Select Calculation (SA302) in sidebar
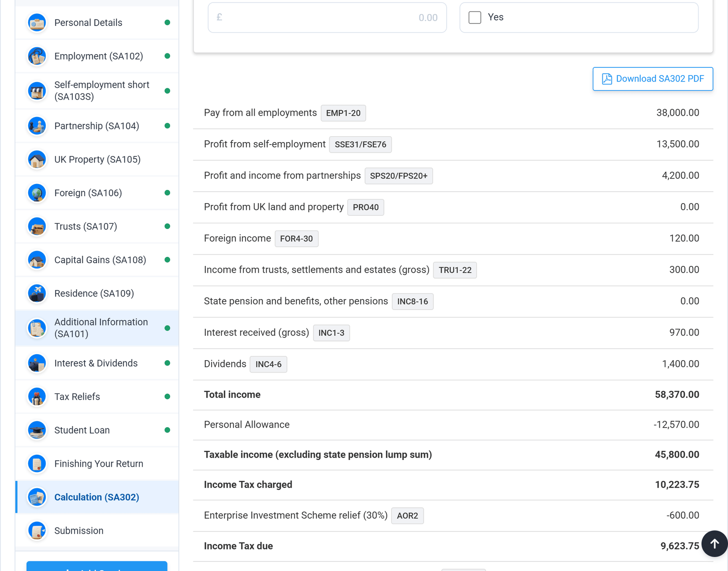Image resolution: width=728 pixels, height=571 pixels. (97, 497)
